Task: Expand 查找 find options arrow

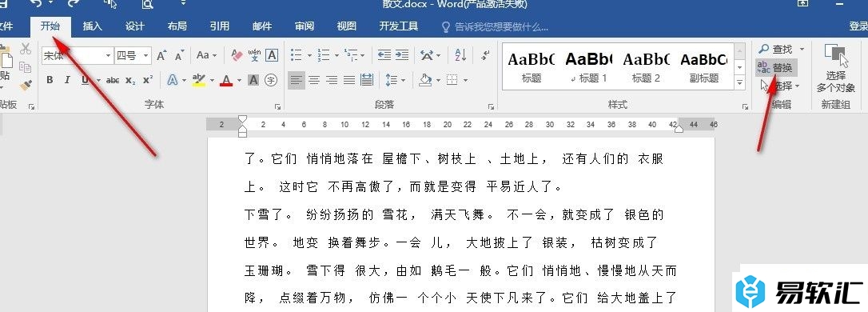Action: pos(802,50)
